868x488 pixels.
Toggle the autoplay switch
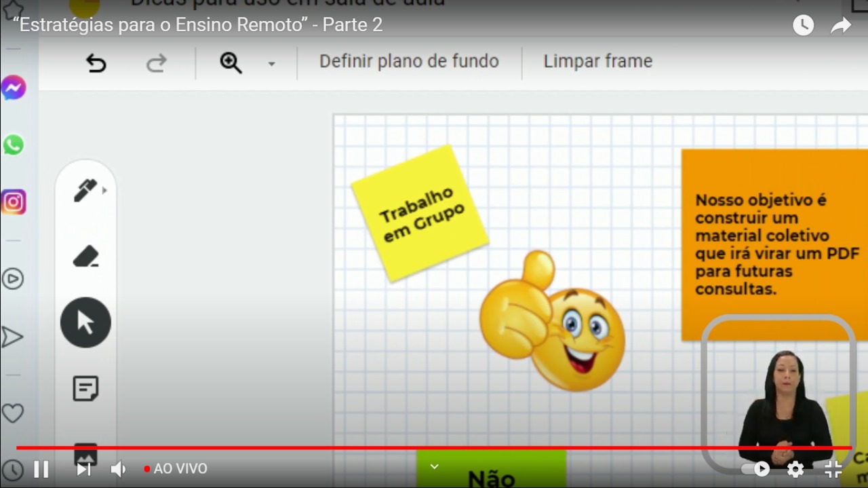click(x=756, y=469)
